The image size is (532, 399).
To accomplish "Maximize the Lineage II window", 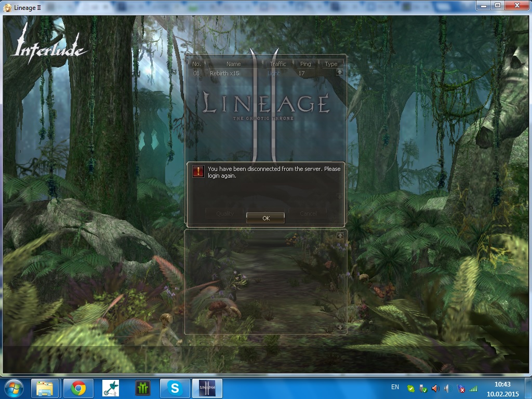I will (x=498, y=5).
